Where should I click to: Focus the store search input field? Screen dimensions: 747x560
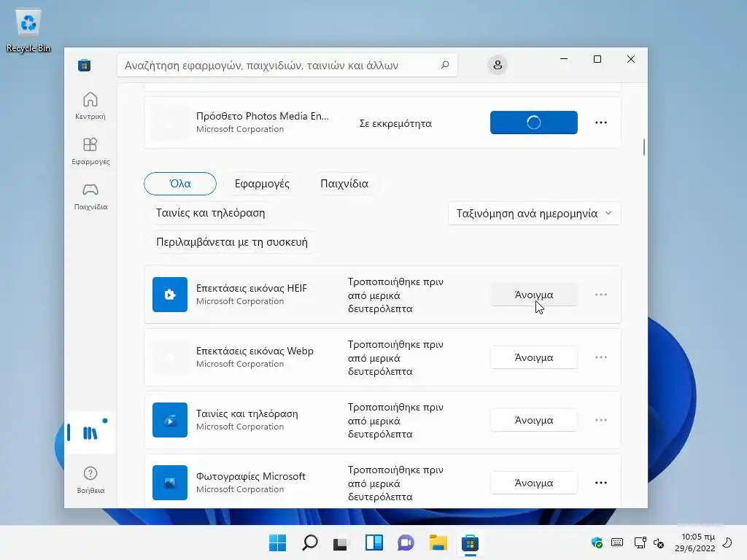287,65
